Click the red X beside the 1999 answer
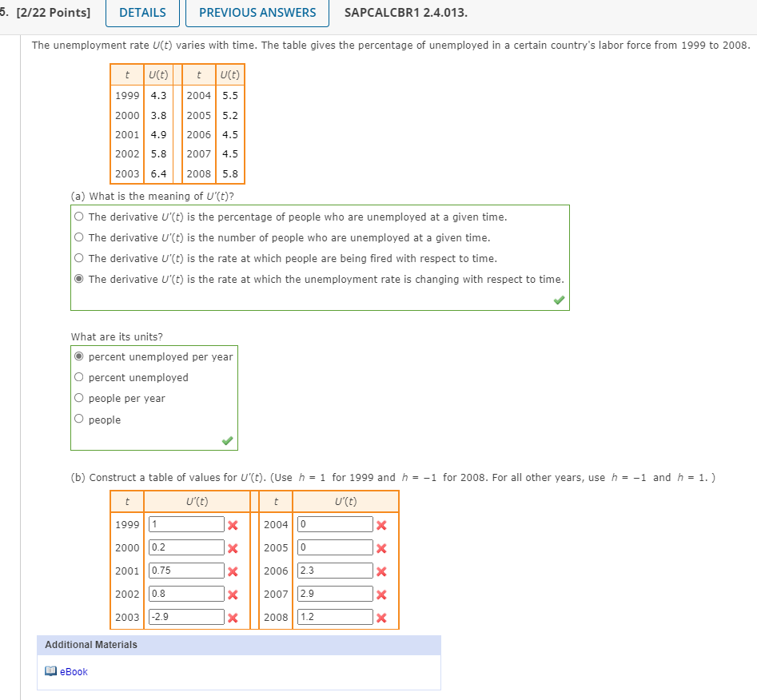Viewport: 757px width, 700px height. [234, 525]
